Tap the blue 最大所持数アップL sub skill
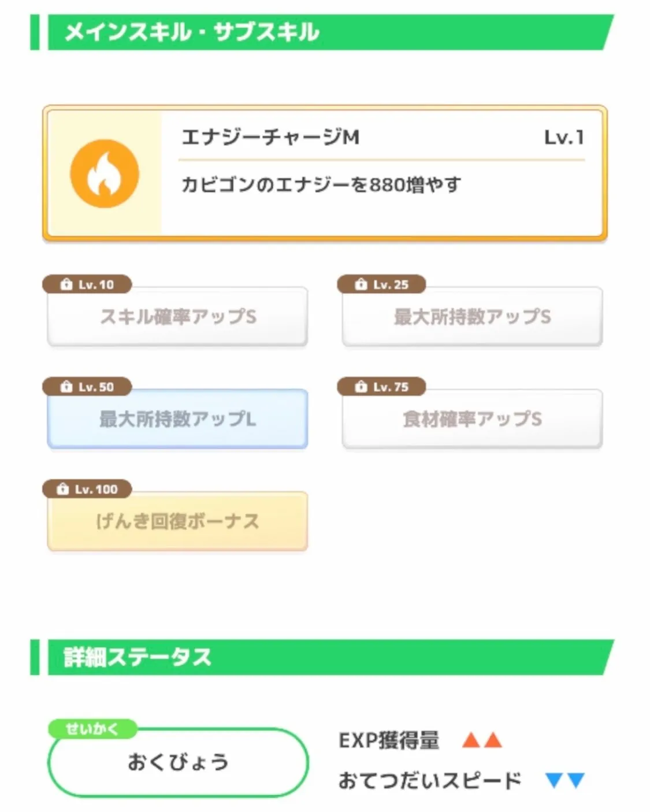Screen dimensions: 650x812 [x=177, y=419]
